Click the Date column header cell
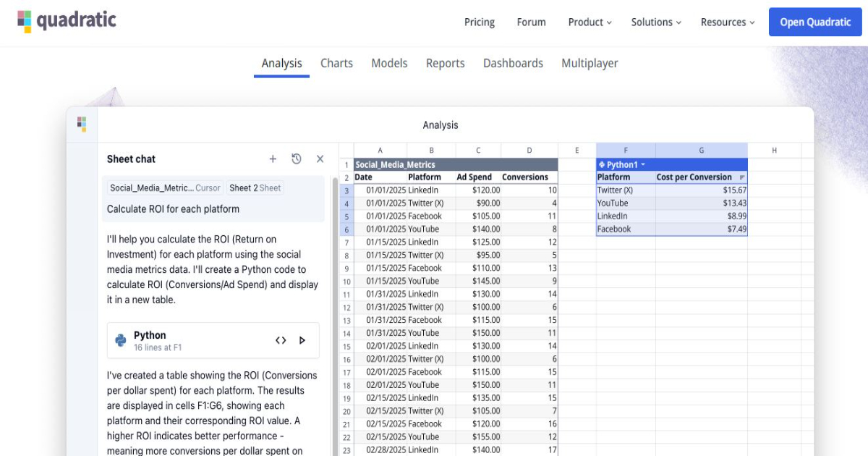The width and height of the screenshot is (868, 456). click(x=380, y=177)
